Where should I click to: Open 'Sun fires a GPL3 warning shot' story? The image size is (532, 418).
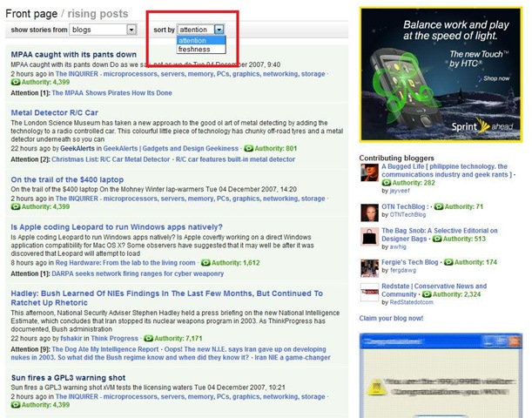68,378
